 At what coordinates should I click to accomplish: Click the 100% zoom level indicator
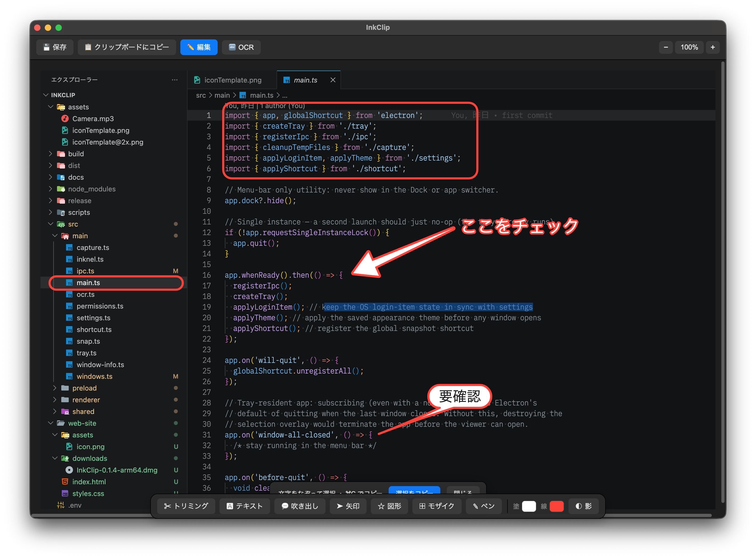(x=689, y=47)
